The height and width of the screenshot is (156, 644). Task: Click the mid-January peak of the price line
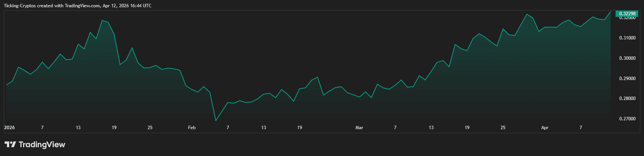(x=102, y=20)
